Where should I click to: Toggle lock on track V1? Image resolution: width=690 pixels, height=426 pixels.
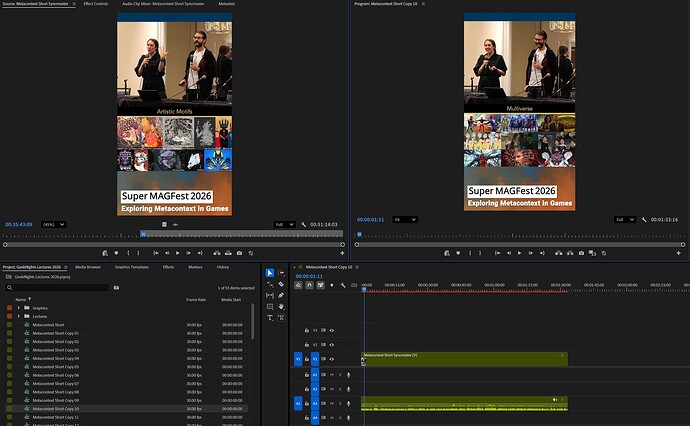307,359
